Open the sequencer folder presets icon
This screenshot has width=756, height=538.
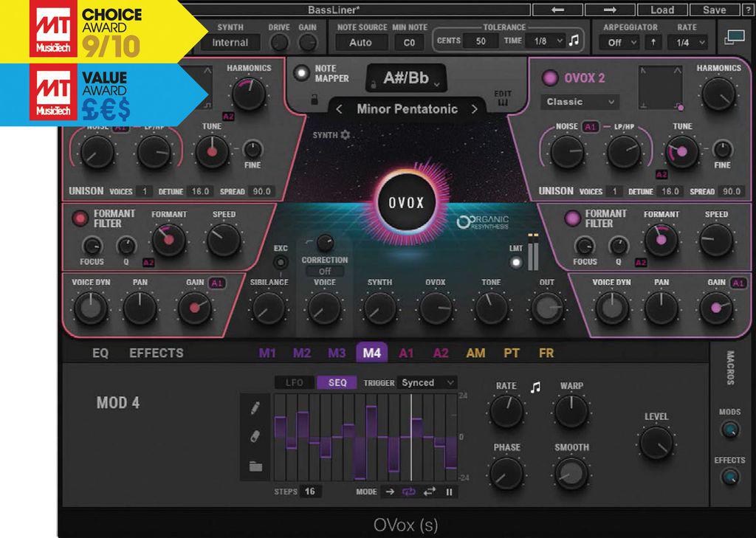(255, 466)
